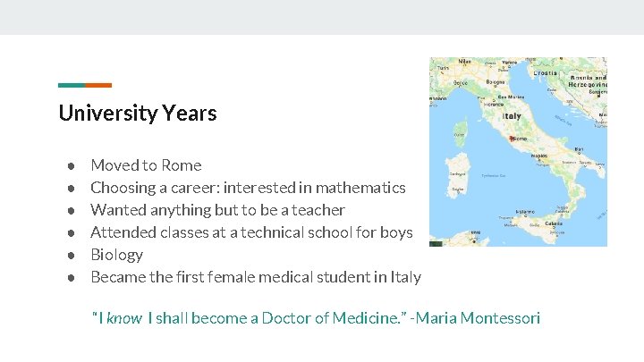Click the red Rome marker on map

(511, 139)
